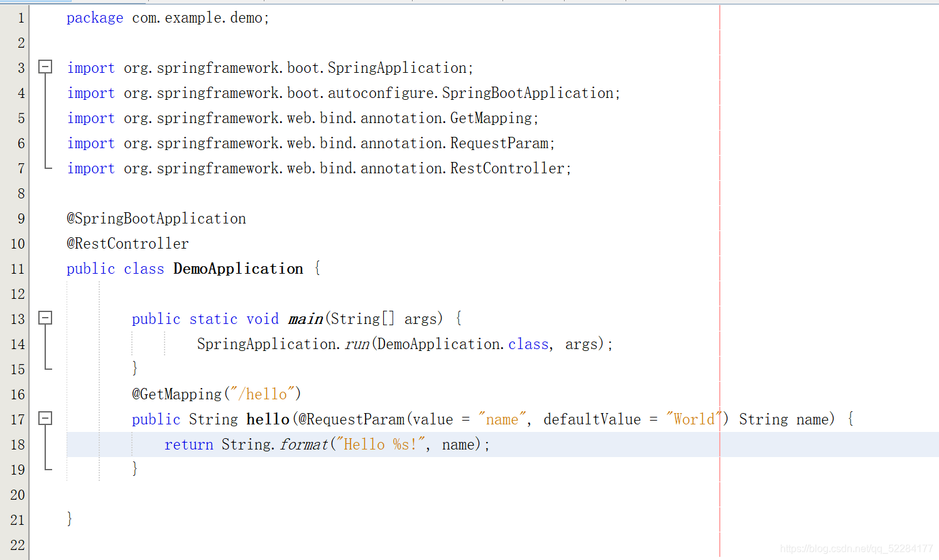Collapse the hello method fold at line 17
This screenshot has width=939, height=560.
point(45,418)
